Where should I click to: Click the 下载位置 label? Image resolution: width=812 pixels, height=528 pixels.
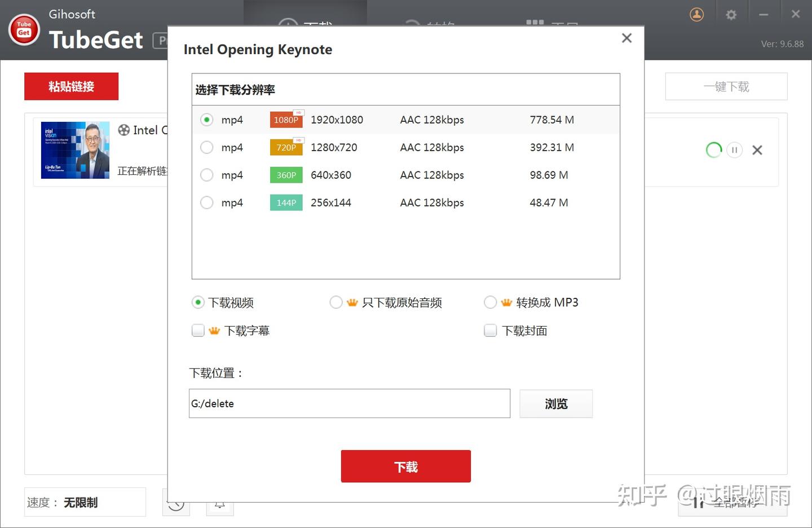pos(216,373)
